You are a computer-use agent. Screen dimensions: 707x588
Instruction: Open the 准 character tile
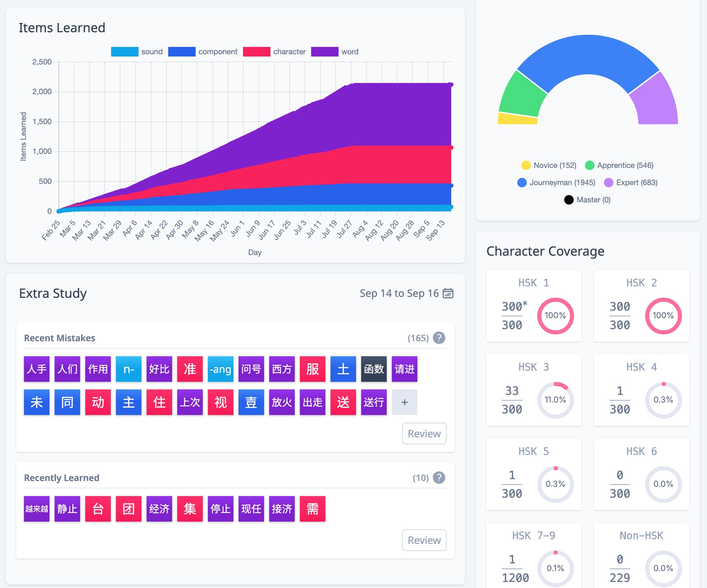[190, 369]
